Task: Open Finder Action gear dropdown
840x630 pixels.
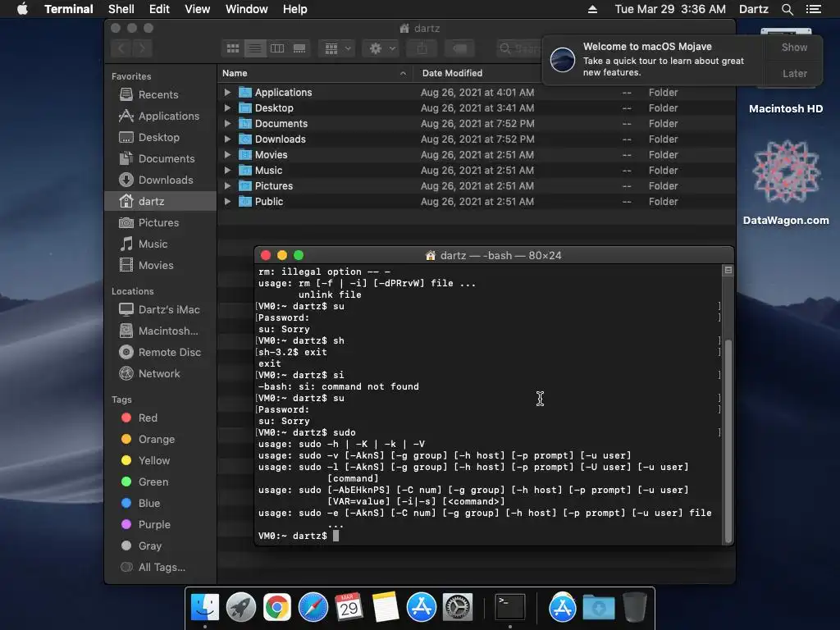Action: [381, 48]
